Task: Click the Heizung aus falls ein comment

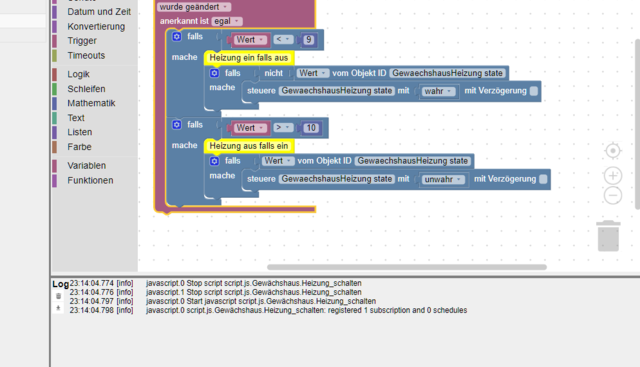Action: [x=249, y=146]
